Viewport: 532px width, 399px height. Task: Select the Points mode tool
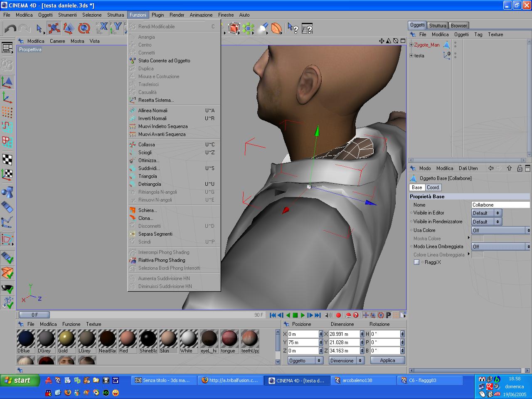tap(7, 112)
